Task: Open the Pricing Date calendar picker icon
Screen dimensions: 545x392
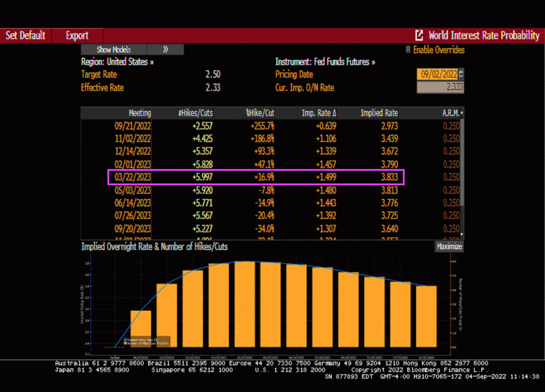Action: pyautogui.click(x=461, y=74)
